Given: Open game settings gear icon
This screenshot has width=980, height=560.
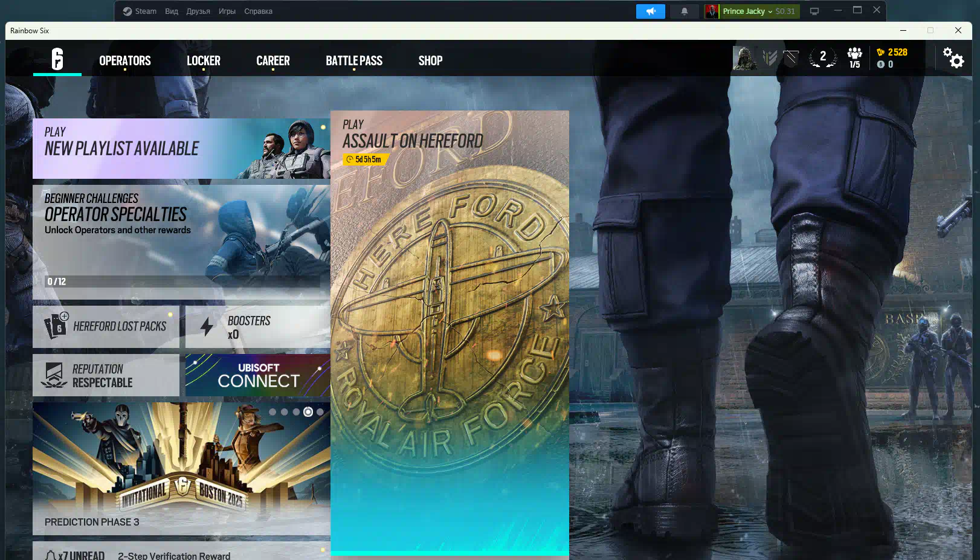Looking at the screenshot, I should (953, 58).
